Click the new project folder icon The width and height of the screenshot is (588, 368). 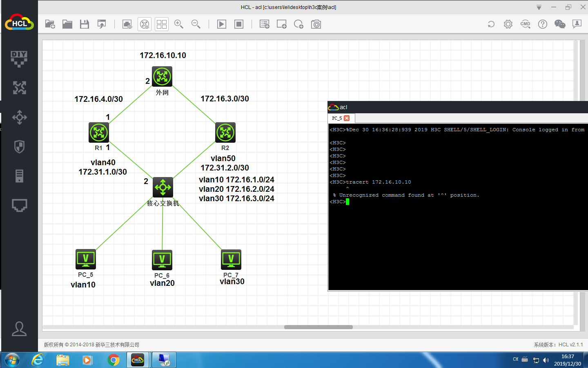click(x=50, y=24)
